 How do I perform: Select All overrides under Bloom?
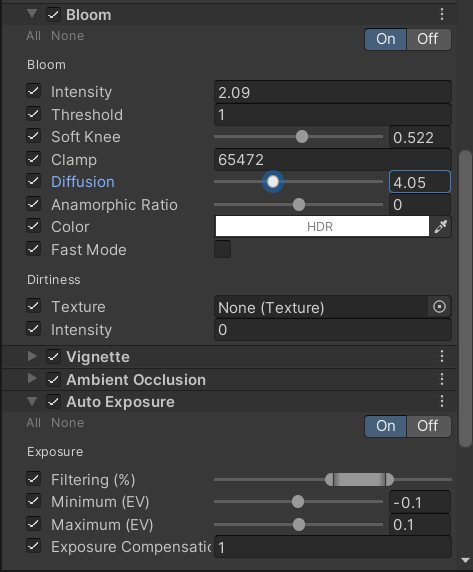pyautogui.click(x=34, y=36)
